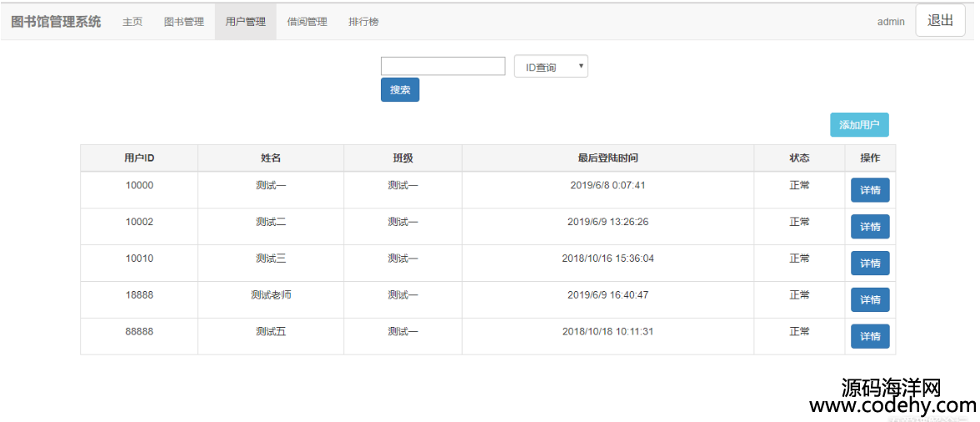This screenshot has height=422, width=980.
Task: Open 详情 for 测试老师 row
Action: pos(870,300)
